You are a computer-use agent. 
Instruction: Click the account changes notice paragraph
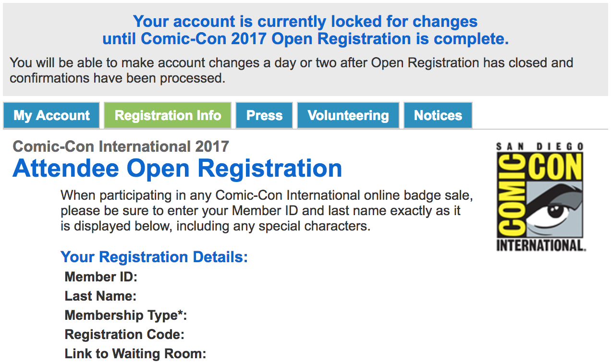(291, 70)
